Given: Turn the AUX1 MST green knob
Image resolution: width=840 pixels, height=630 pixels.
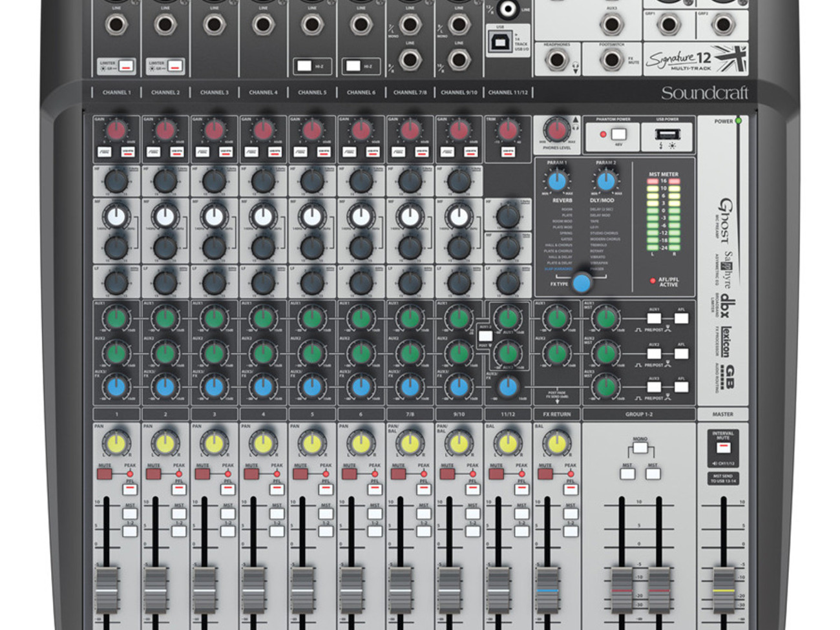Looking at the screenshot, I should point(605,318).
